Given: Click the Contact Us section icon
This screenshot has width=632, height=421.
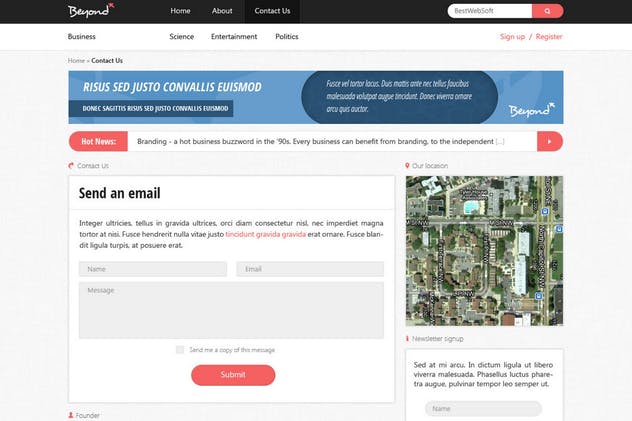Looking at the screenshot, I should 71,166.
